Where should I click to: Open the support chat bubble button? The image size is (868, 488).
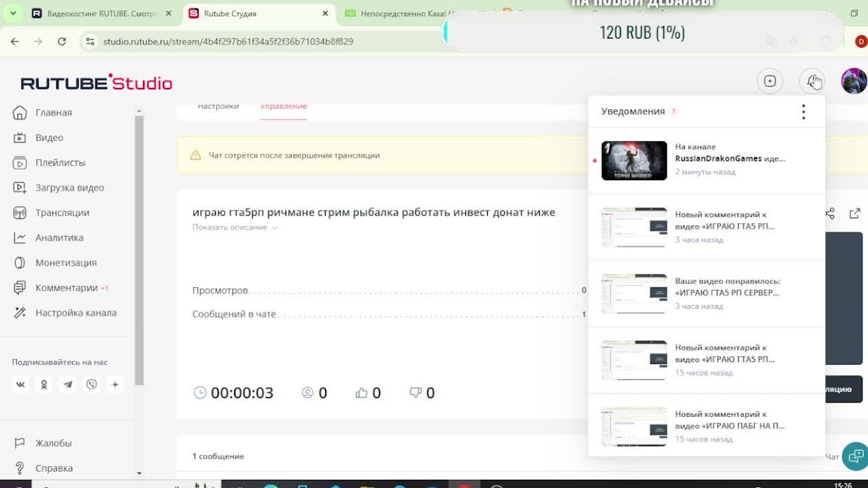pos(855,455)
